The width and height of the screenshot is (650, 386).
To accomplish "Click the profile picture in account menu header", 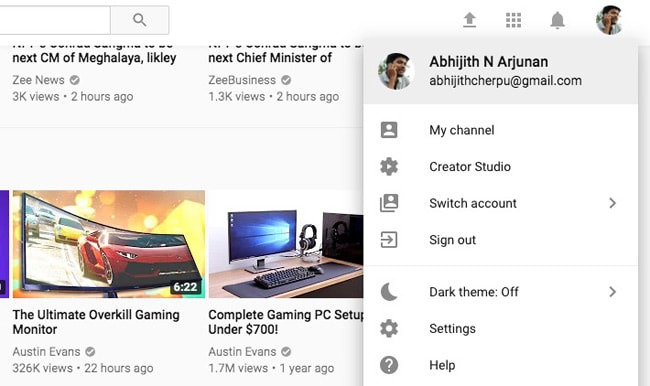I will coord(396,71).
